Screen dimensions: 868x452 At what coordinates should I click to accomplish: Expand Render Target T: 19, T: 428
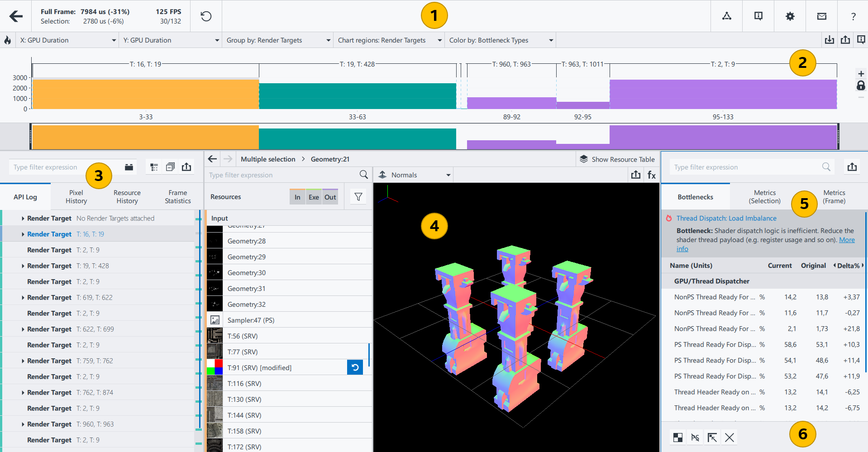(x=23, y=266)
